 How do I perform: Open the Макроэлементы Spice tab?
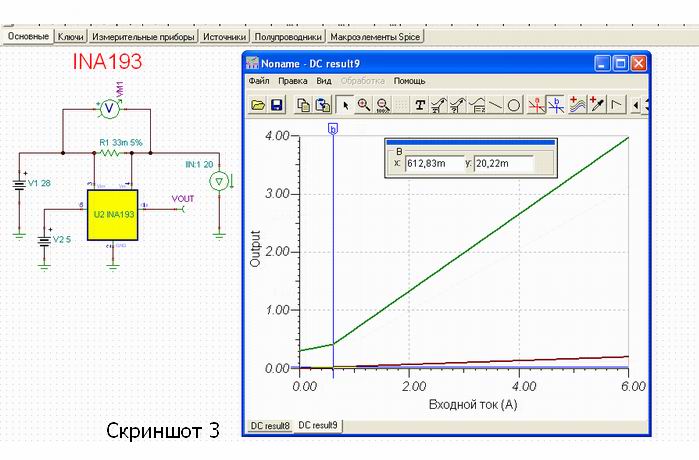(375, 37)
